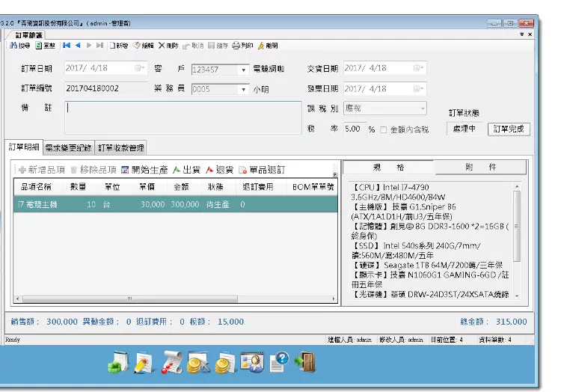The image size is (561, 392).
Task: Open the delivery date (交貨日期) date picker
Action: [x=420, y=68]
